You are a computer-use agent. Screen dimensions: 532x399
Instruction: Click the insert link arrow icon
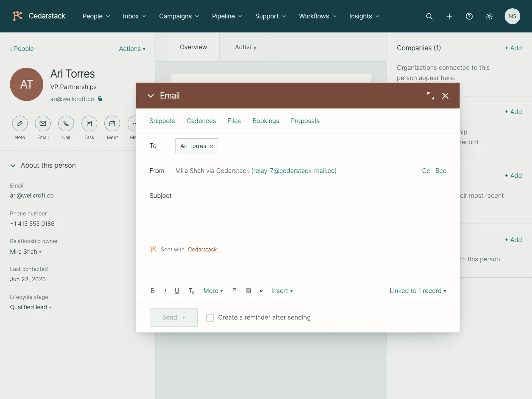[234, 290]
